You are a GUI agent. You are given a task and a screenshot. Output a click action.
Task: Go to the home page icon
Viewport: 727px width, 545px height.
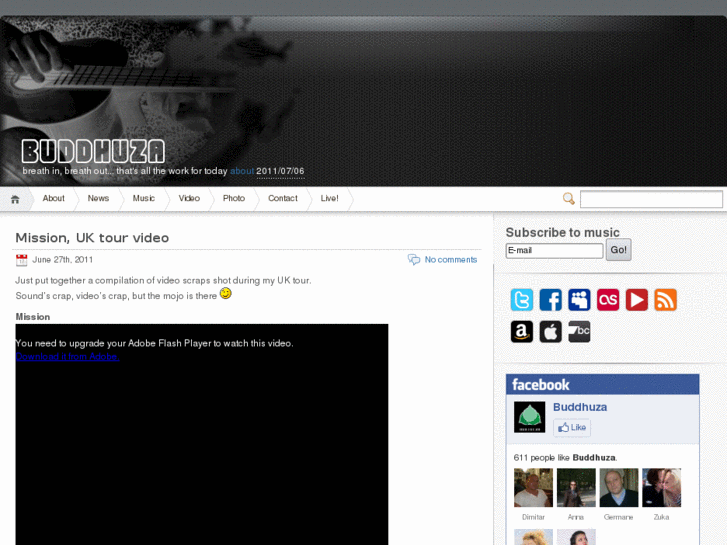coord(15,199)
